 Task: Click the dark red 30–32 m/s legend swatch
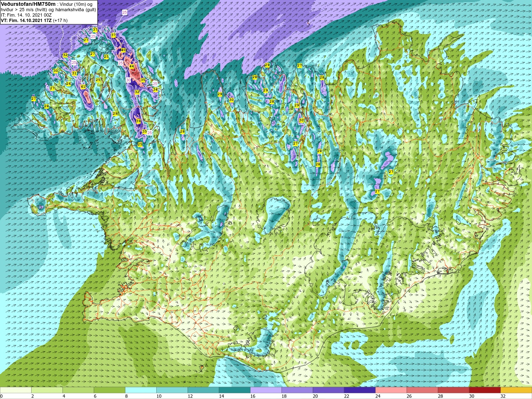click(x=485, y=390)
